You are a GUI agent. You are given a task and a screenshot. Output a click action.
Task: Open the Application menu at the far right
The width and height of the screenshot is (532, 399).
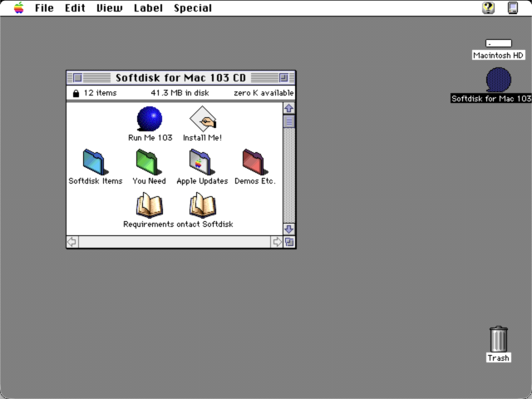tap(513, 7)
